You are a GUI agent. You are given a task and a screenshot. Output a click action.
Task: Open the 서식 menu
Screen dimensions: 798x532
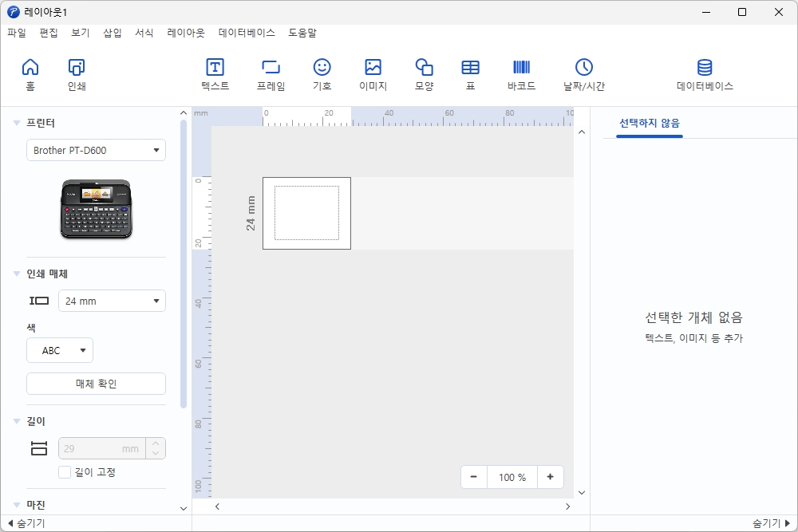tap(144, 33)
